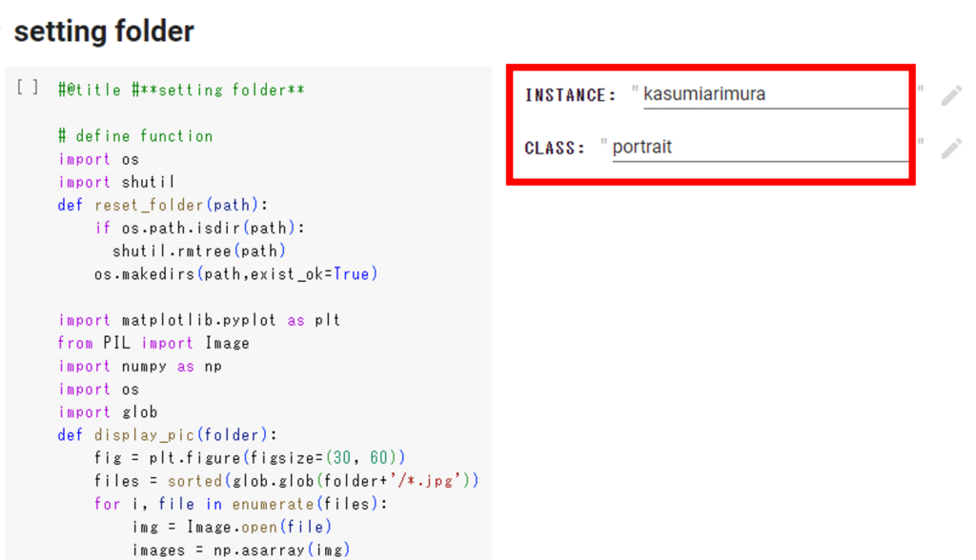Click the 'if os.path.isdir(path):' line

click(x=200, y=229)
